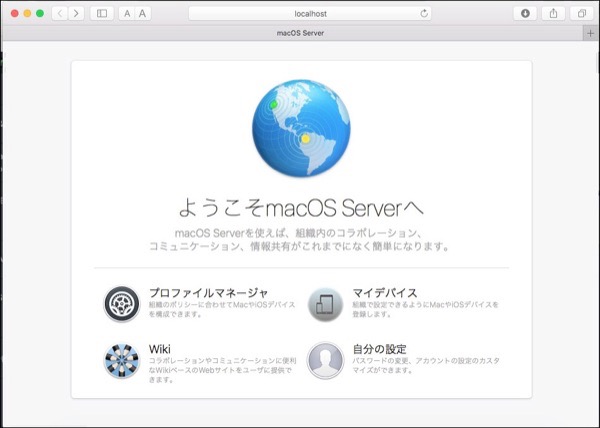The image size is (600, 428).
Task: Open the Share sheet icon
Action: click(x=553, y=13)
